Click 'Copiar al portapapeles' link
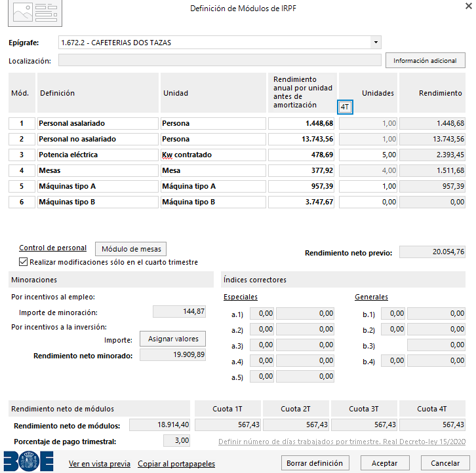 [176, 464]
